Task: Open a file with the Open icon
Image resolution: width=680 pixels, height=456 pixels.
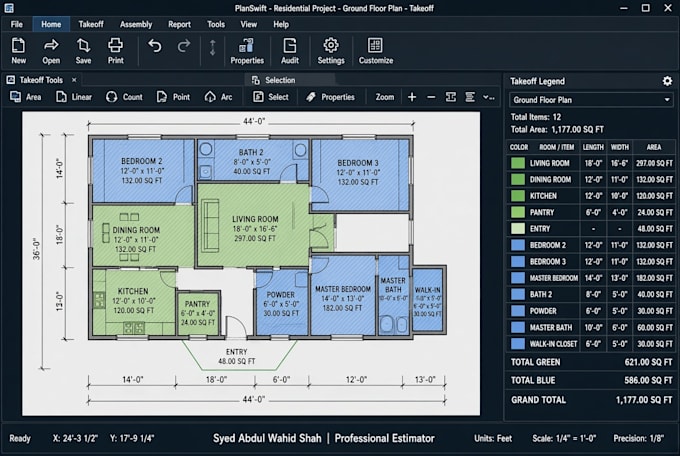Action: (51, 46)
